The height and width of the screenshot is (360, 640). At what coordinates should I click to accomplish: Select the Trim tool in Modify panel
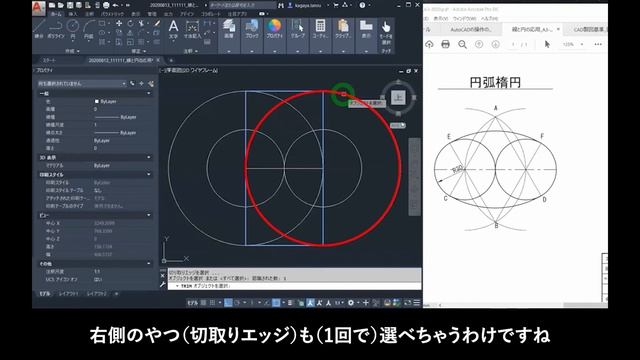tap(142, 23)
